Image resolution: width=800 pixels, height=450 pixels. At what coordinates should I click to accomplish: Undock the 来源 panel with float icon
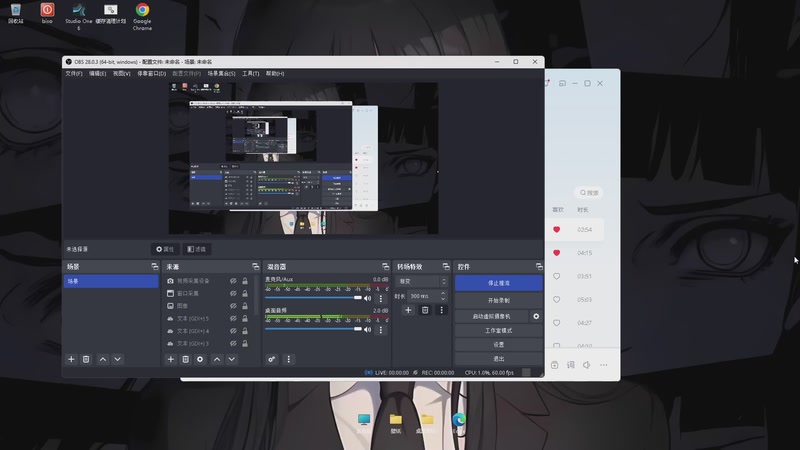[256, 266]
